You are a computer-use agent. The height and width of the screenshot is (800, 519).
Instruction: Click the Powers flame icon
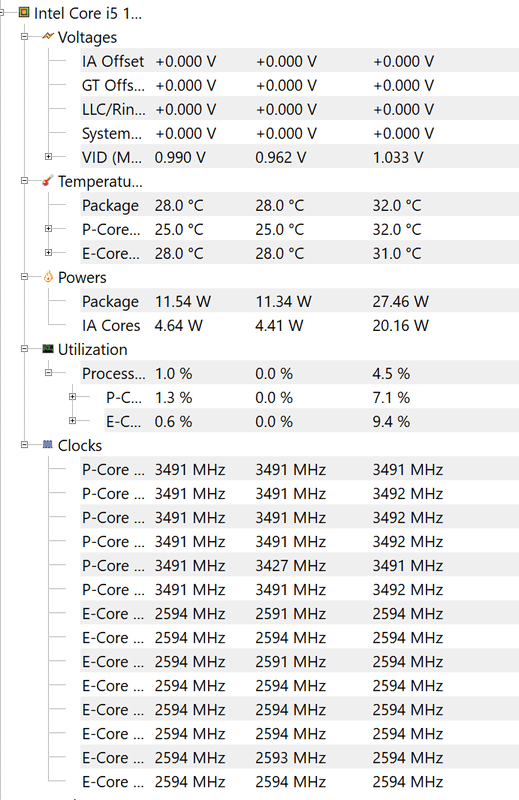coord(48,277)
